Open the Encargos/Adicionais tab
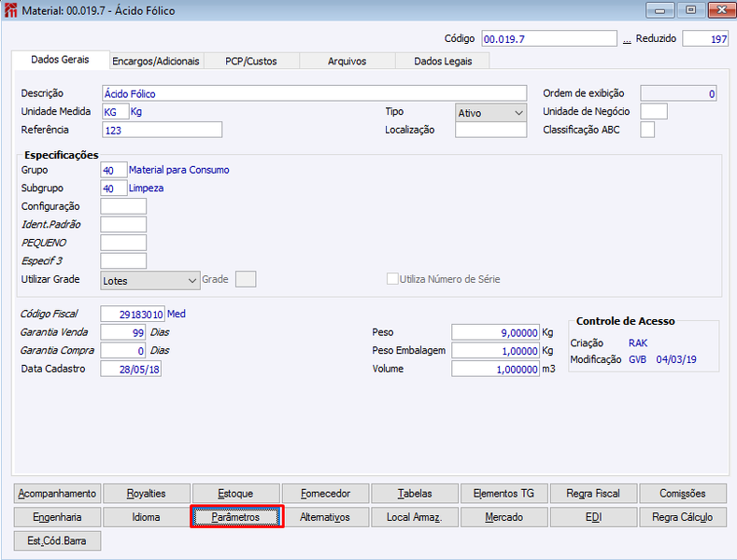Image resolution: width=737 pixels, height=560 pixels. (156, 61)
